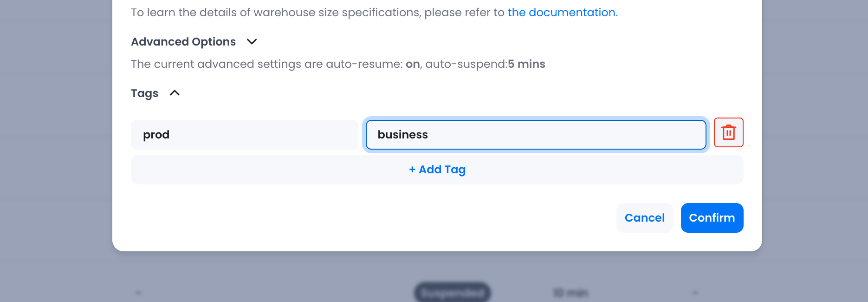Click the Tags section label

pos(144,93)
